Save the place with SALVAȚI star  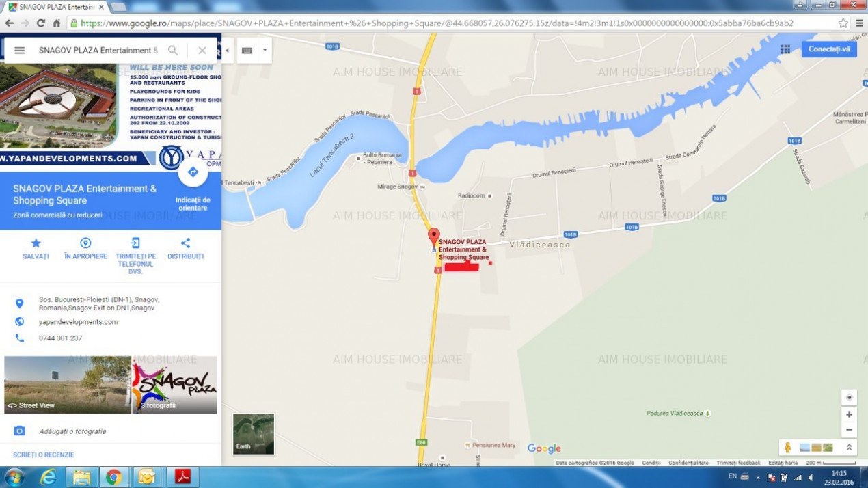(x=36, y=249)
